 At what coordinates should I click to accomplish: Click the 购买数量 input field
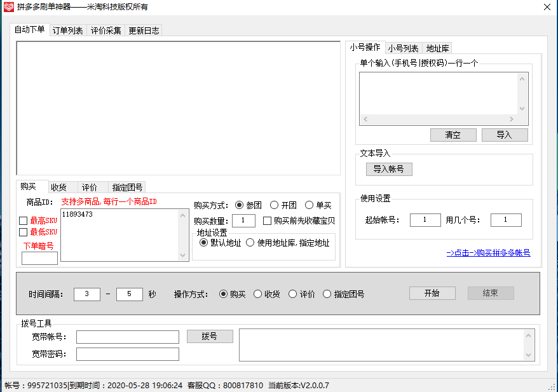pos(243,220)
